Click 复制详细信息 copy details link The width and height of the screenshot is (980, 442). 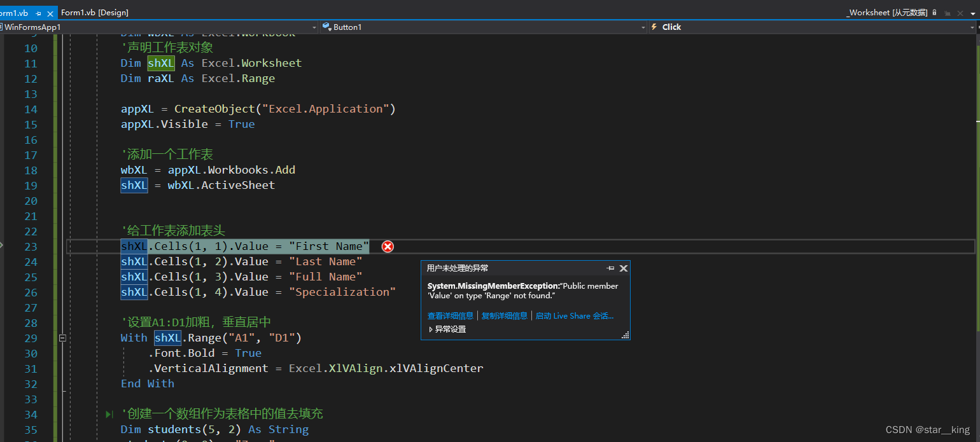click(505, 315)
